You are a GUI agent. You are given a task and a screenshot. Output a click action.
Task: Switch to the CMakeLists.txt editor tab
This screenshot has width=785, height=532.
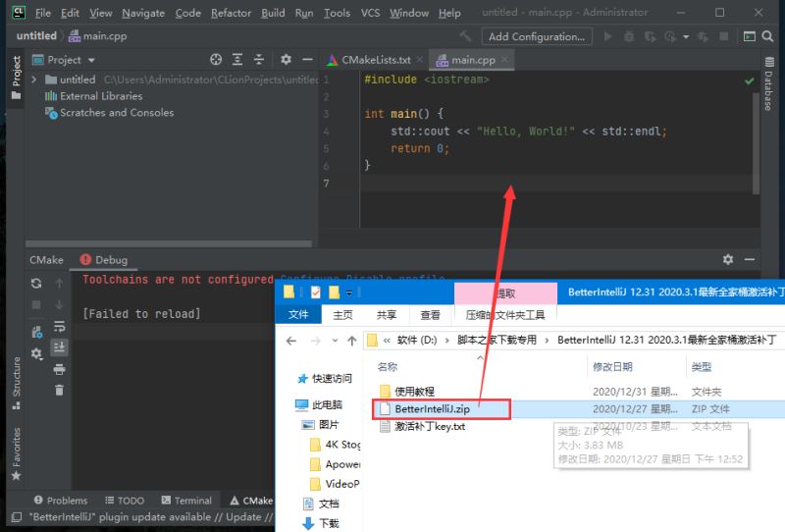(x=376, y=60)
